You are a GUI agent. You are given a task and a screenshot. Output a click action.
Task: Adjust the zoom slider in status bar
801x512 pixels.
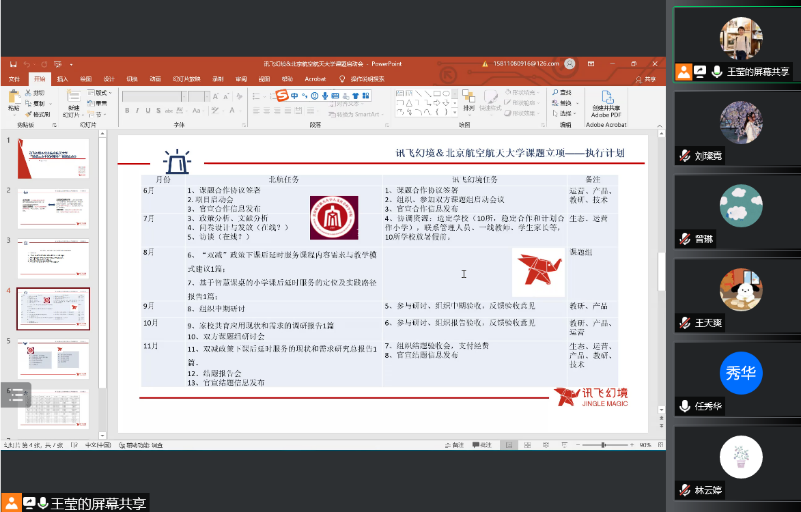605,444
